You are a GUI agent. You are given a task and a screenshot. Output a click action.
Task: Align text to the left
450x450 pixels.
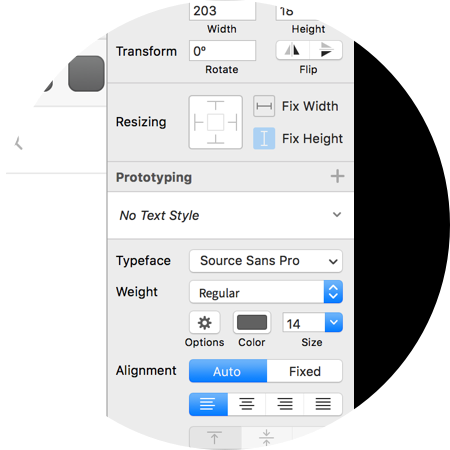pos(208,404)
